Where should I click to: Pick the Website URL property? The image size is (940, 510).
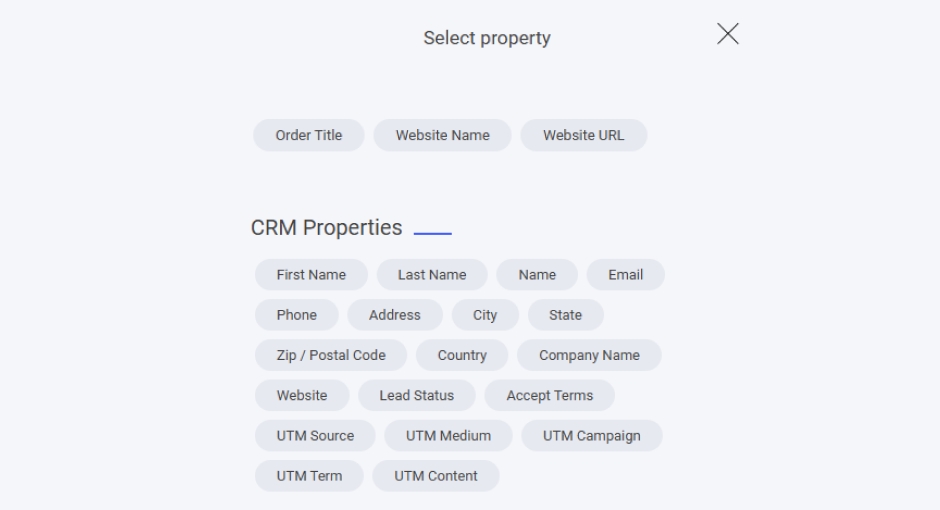(584, 136)
